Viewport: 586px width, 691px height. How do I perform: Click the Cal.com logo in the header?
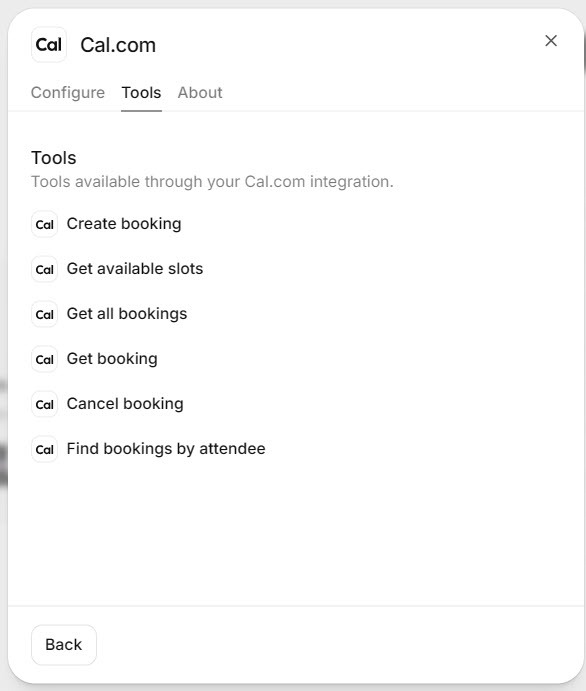click(x=48, y=45)
